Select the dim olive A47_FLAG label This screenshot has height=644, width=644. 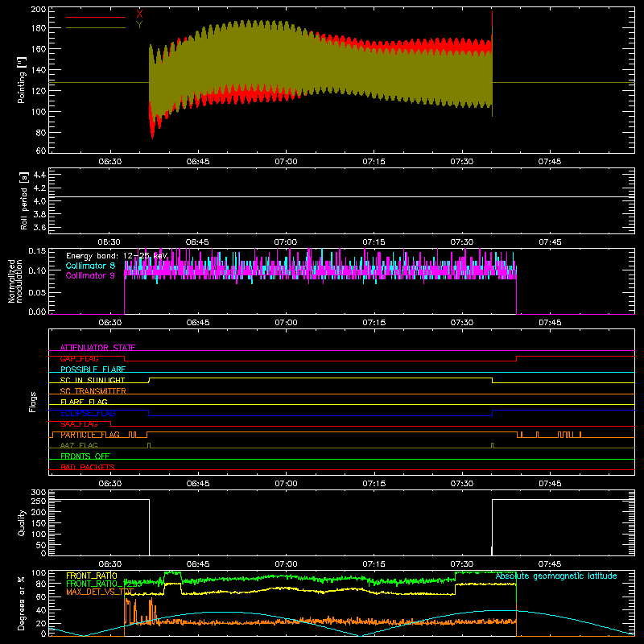point(79,445)
